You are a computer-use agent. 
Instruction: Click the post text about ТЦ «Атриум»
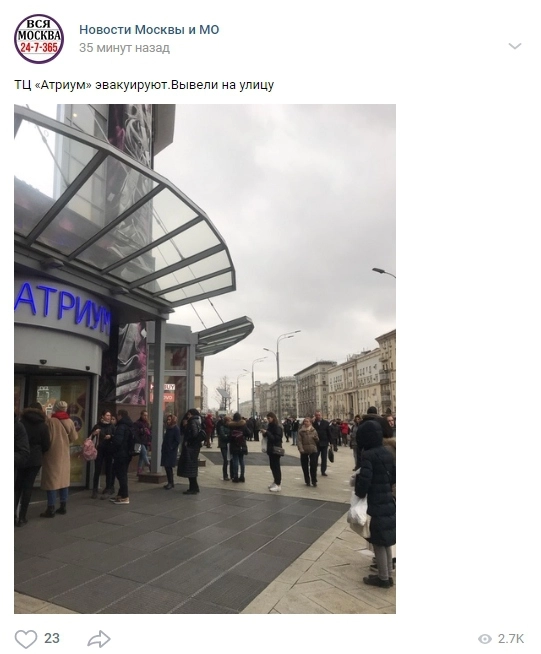tap(144, 85)
